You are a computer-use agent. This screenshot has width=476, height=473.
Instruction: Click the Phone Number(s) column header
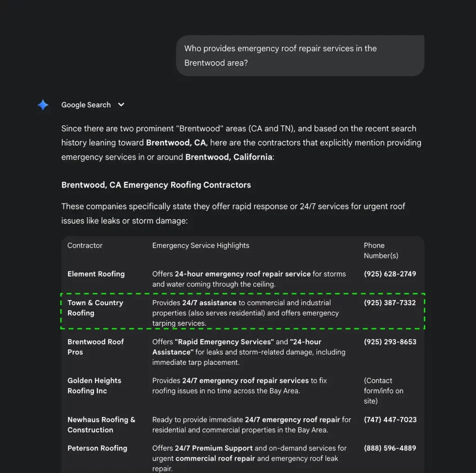point(381,250)
